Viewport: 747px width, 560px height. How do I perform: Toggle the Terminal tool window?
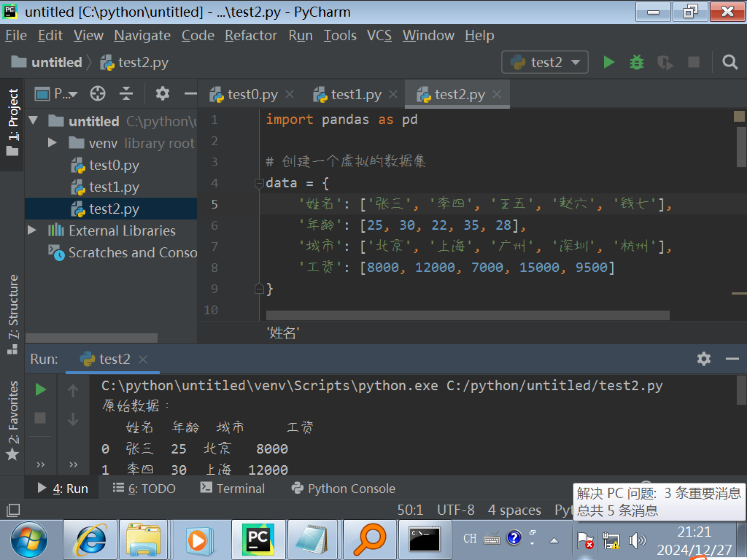(x=232, y=488)
